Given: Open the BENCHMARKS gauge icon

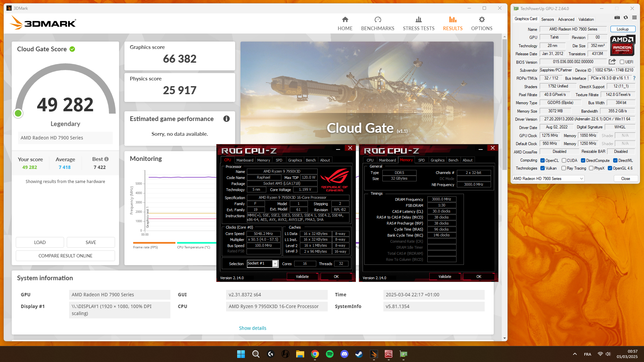Looking at the screenshot, I should (x=378, y=19).
